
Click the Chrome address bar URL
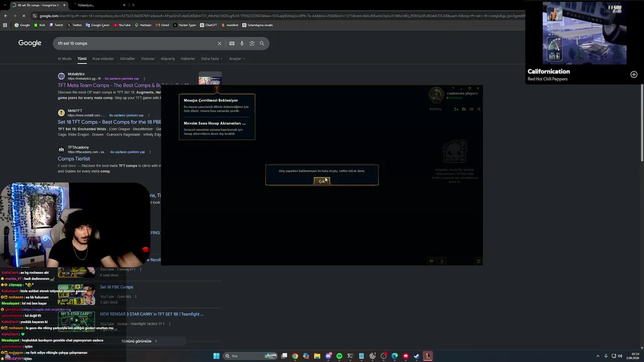pyautogui.click(x=282, y=16)
